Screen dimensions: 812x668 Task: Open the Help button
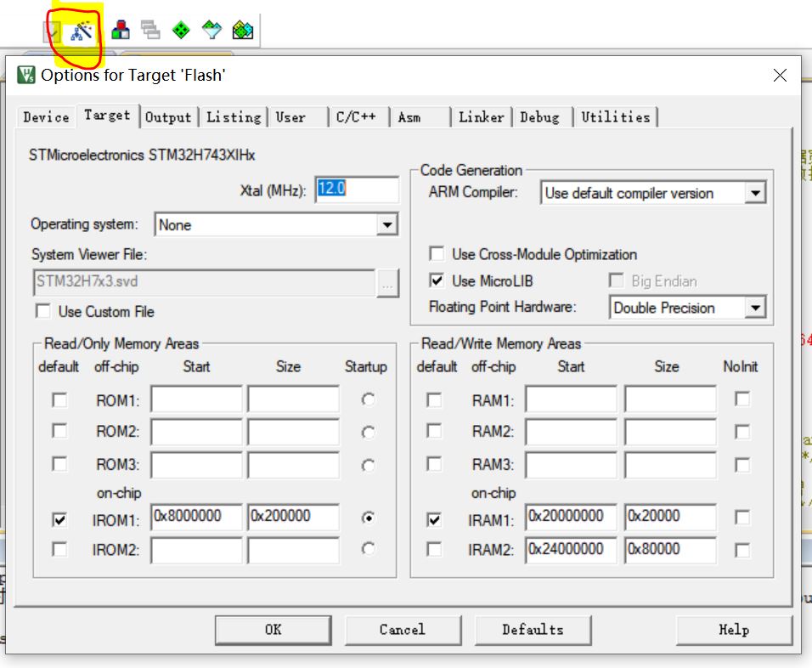pos(735,630)
